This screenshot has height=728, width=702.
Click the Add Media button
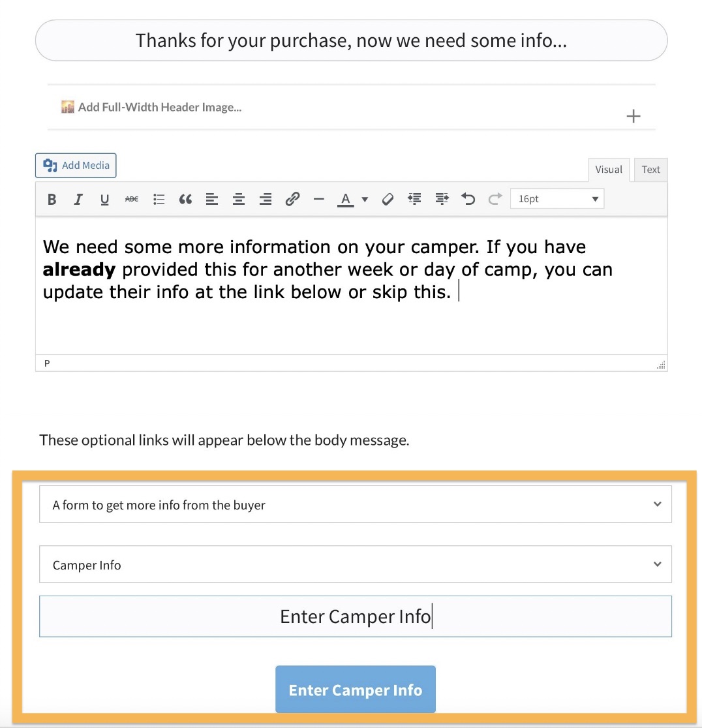[76, 166]
